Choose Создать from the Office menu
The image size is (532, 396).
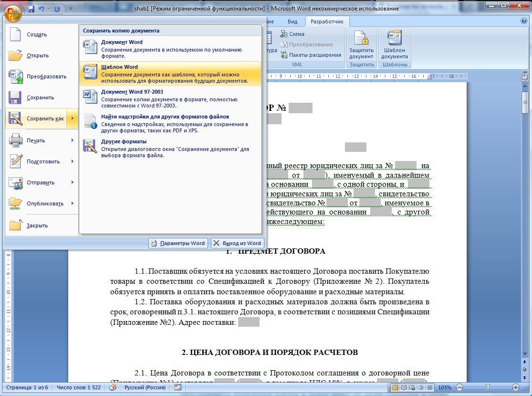(x=42, y=35)
